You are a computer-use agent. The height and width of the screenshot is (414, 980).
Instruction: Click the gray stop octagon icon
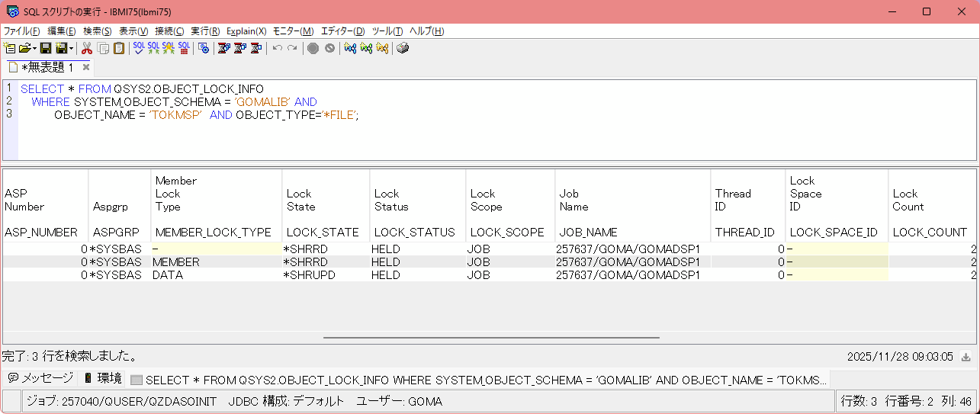pyautogui.click(x=313, y=48)
